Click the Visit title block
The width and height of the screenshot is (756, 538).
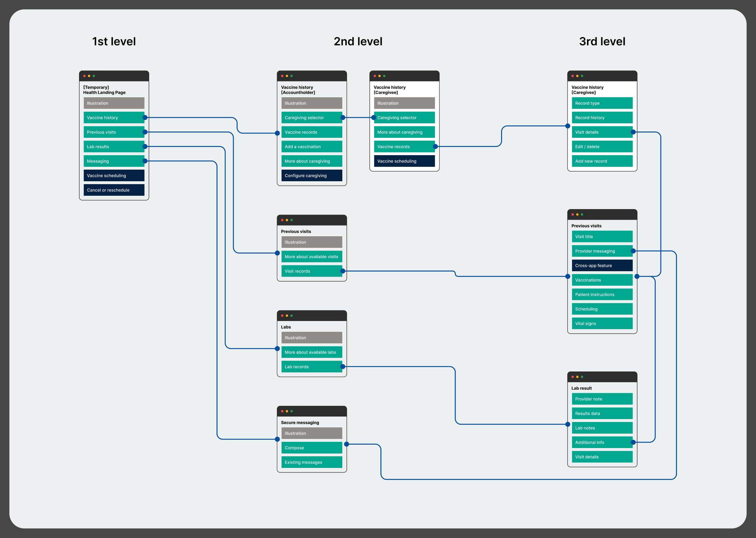(602, 237)
